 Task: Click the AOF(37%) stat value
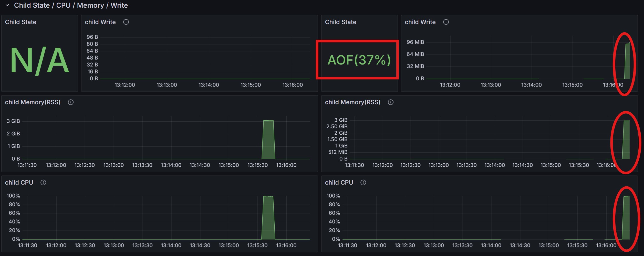(359, 60)
